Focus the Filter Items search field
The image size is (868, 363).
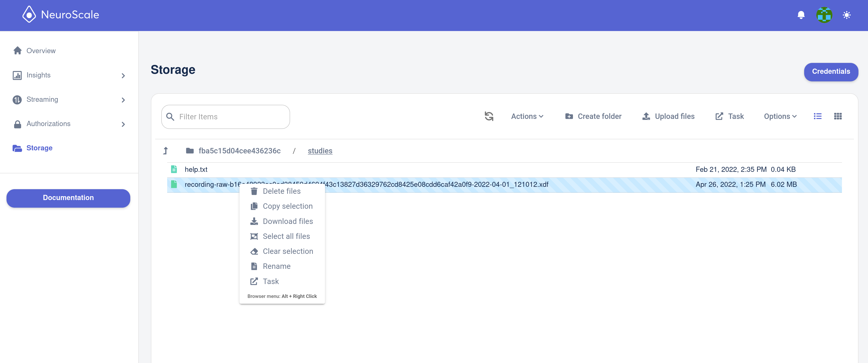(x=225, y=117)
